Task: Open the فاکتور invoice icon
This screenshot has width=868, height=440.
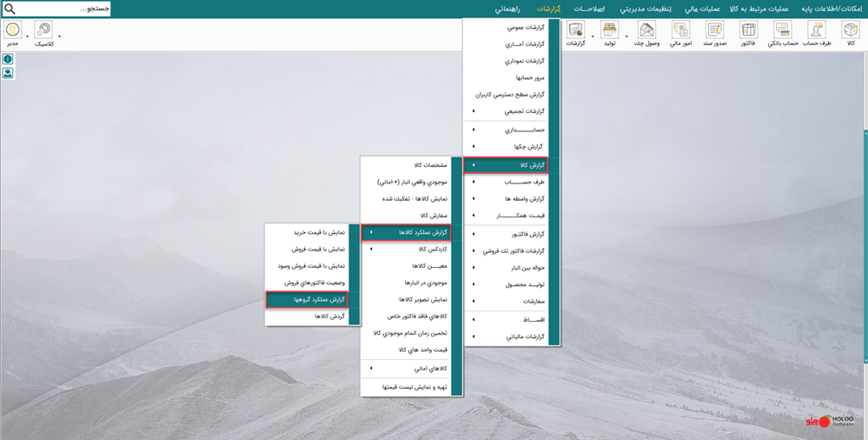Action: pos(748,32)
